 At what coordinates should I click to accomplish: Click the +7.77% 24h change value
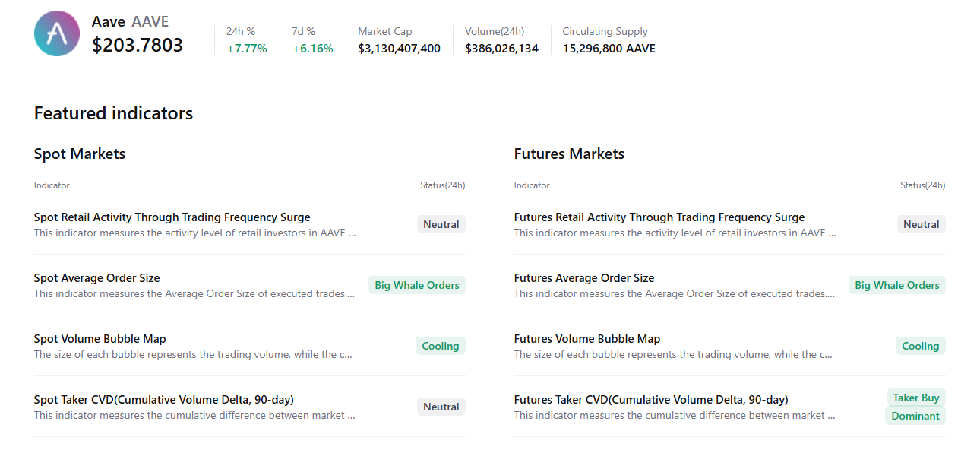tap(245, 47)
